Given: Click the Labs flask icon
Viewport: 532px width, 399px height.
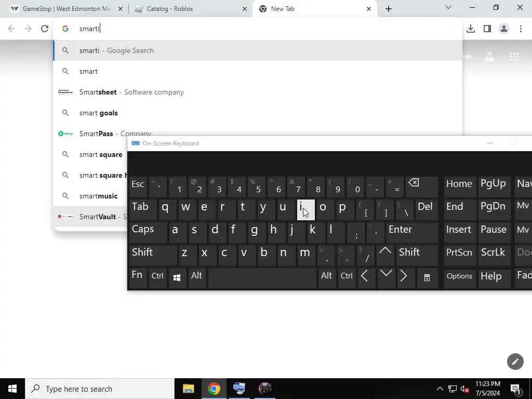Looking at the screenshot, I should click(x=489, y=57).
